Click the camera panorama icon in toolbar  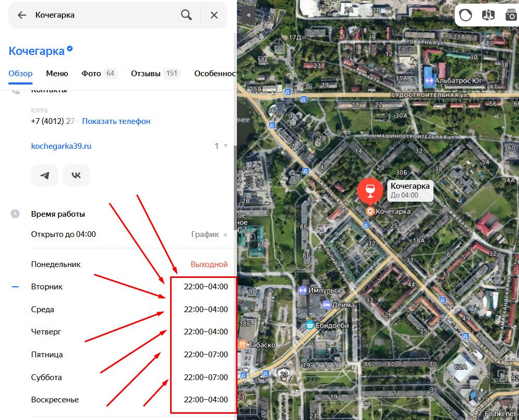[511, 15]
